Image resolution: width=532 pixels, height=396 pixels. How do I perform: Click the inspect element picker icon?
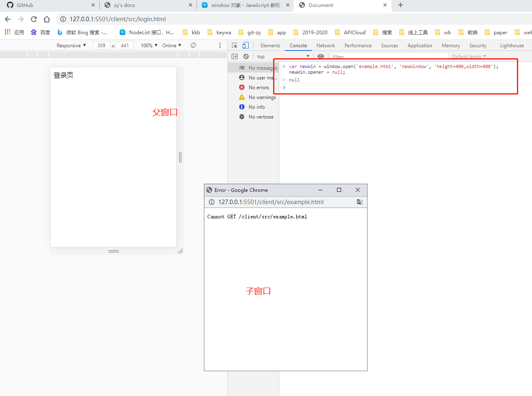(234, 46)
